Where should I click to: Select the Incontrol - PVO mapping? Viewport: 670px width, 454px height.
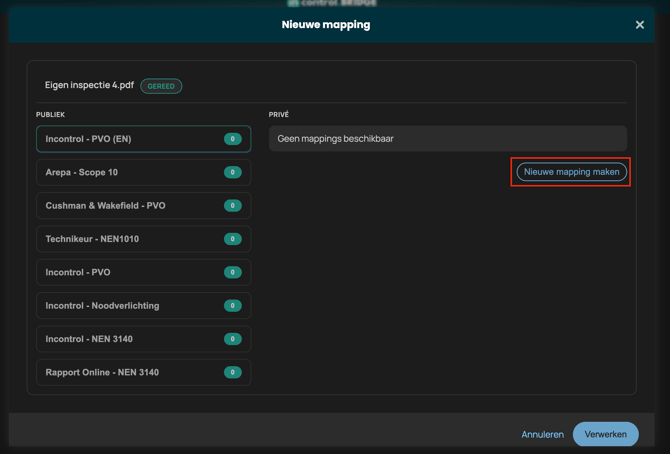click(x=130, y=272)
